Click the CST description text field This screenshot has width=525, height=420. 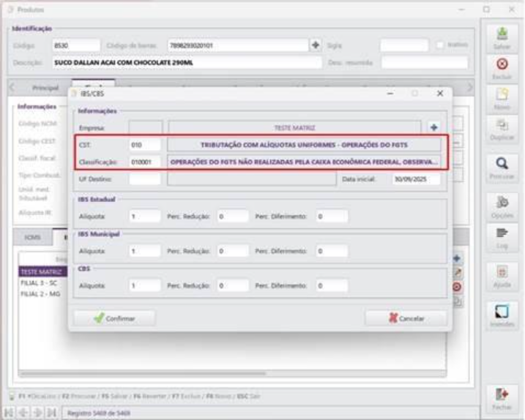point(304,145)
